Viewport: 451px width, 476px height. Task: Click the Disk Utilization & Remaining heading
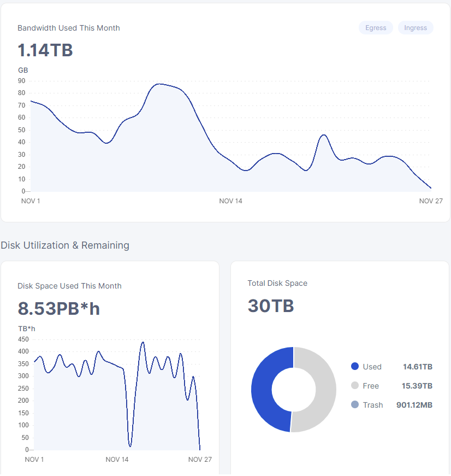click(x=65, y=245)
